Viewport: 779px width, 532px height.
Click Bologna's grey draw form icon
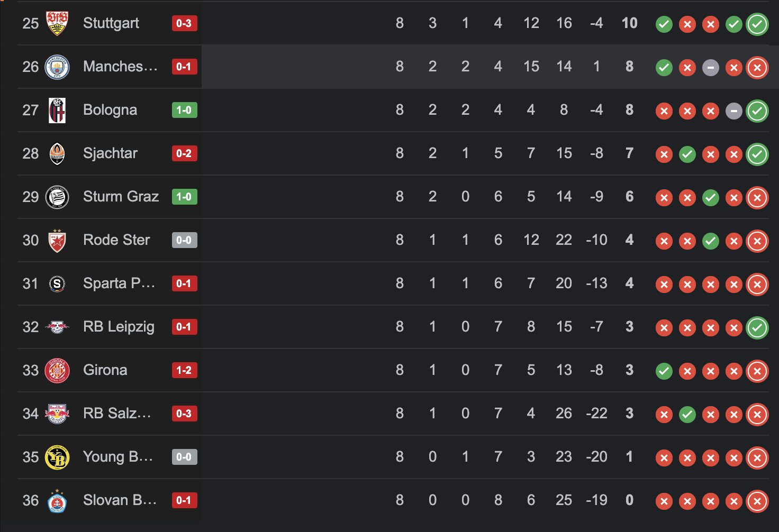[734, 111]
